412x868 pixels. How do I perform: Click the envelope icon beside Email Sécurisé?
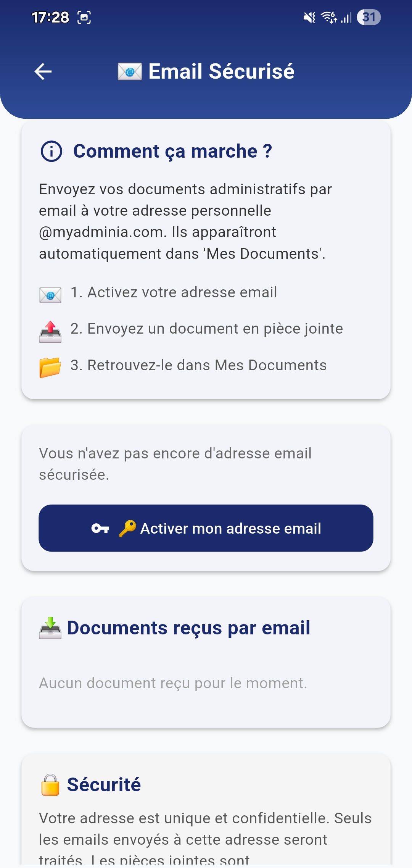point(130,71)
